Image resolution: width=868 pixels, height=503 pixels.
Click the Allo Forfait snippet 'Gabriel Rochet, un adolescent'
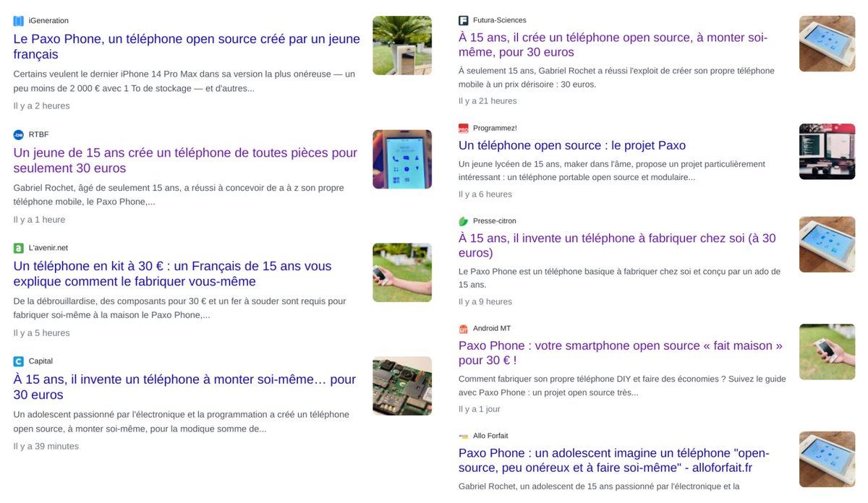coord(599,486)
